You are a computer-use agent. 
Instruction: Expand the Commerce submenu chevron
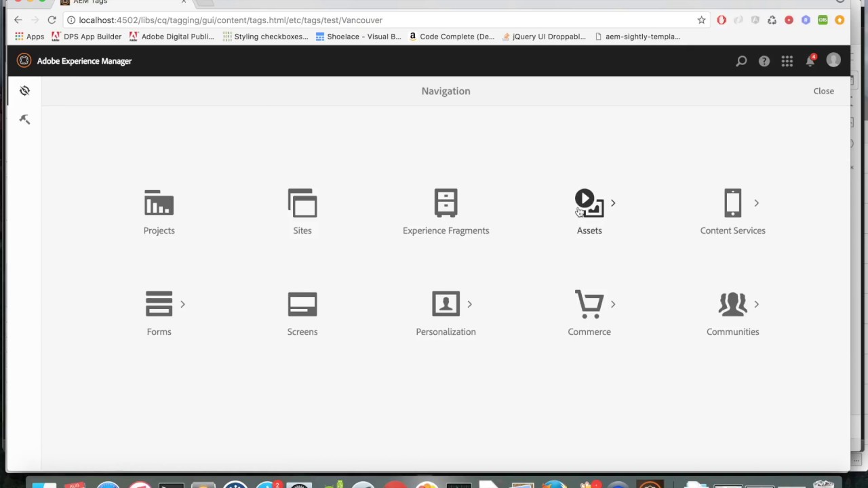613,304
